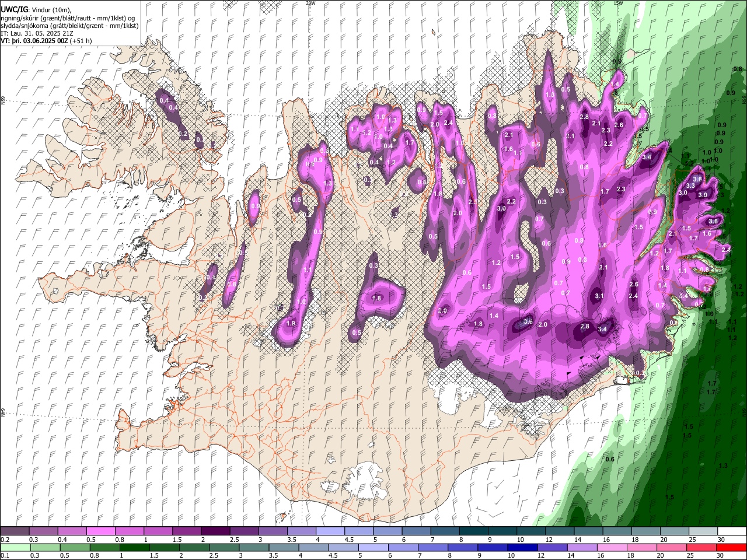Select the 'IT: Lau. 31. 05. 2025 21Z' line
747x560 pixels.
[x=38, y=33]
